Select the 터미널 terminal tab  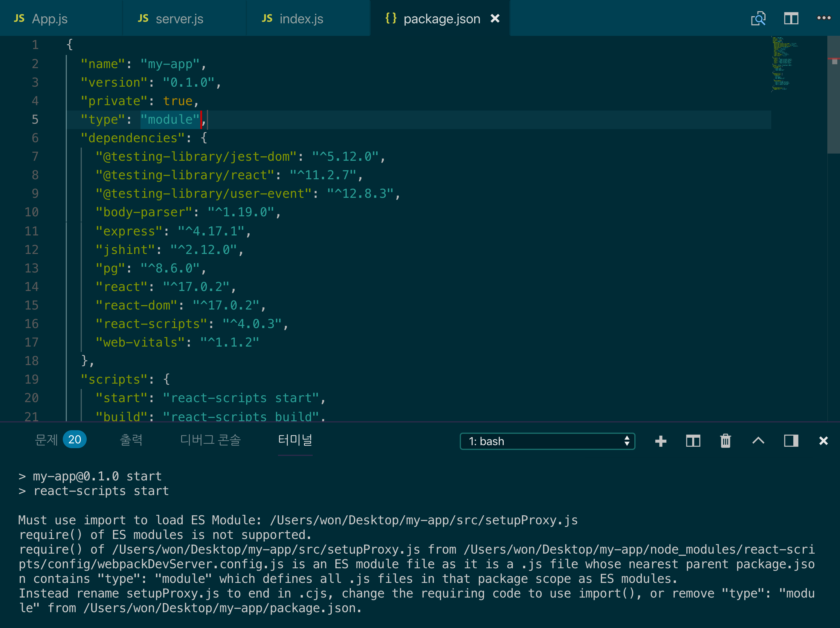(295, 440)
